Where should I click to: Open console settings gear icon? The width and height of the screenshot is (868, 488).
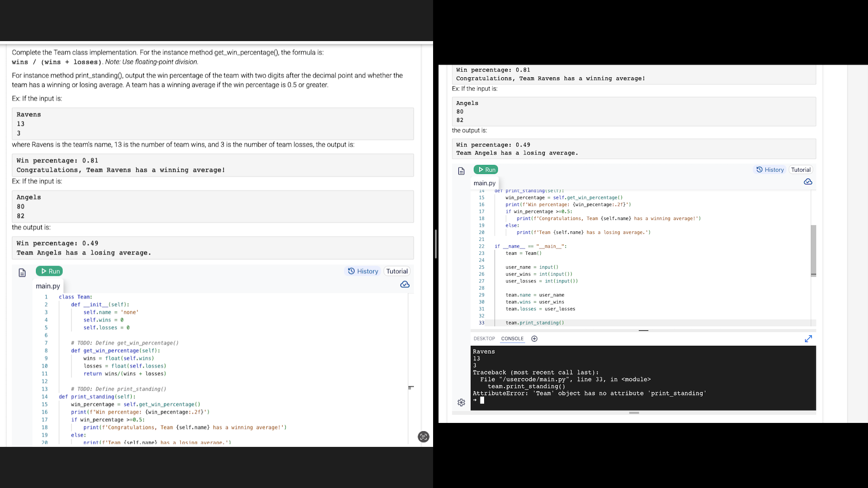click(461, 402)
